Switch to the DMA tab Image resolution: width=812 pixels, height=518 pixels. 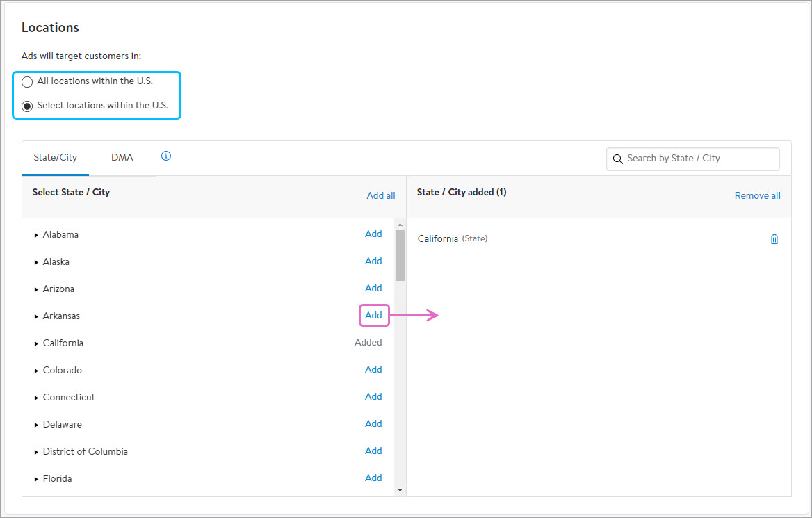122,158
